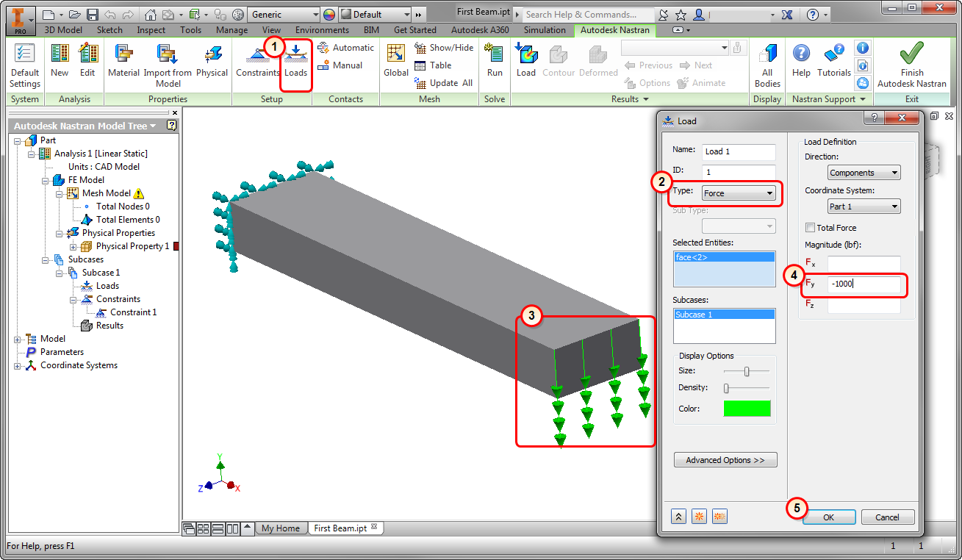Click Advanced Options >> button
This screenshot has width=962, height=560.
coord(725,460)
